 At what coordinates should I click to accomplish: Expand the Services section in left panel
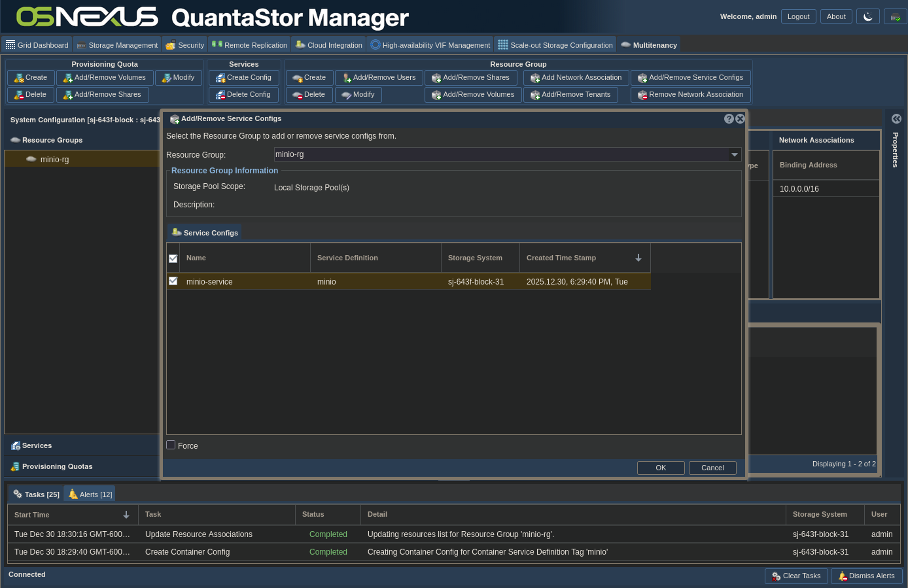37,445
